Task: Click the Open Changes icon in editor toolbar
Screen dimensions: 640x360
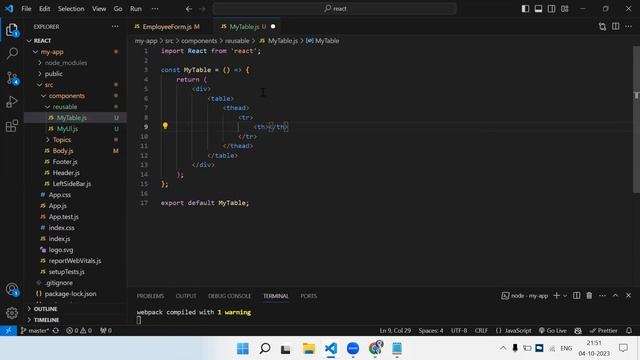Action: tap(602, 27)
